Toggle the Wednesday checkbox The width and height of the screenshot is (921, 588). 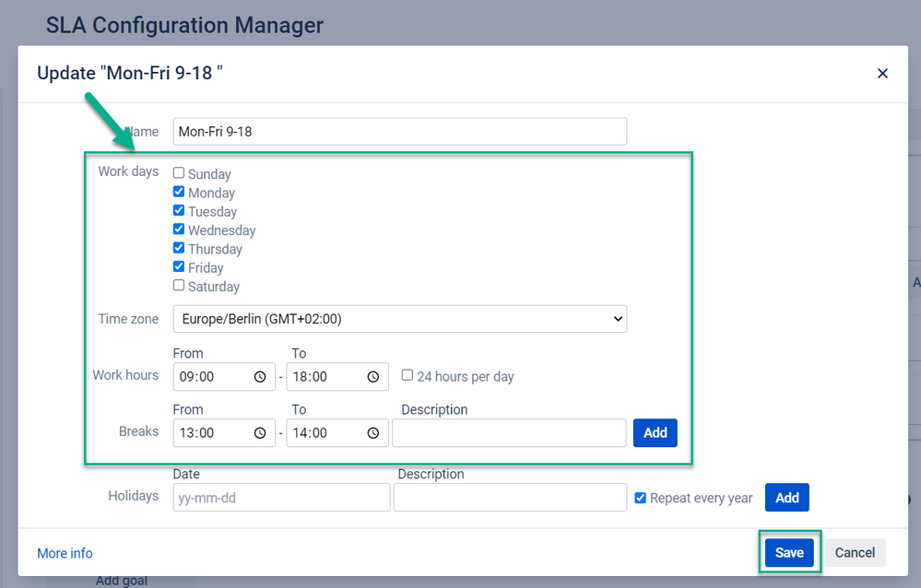(179, 229)
